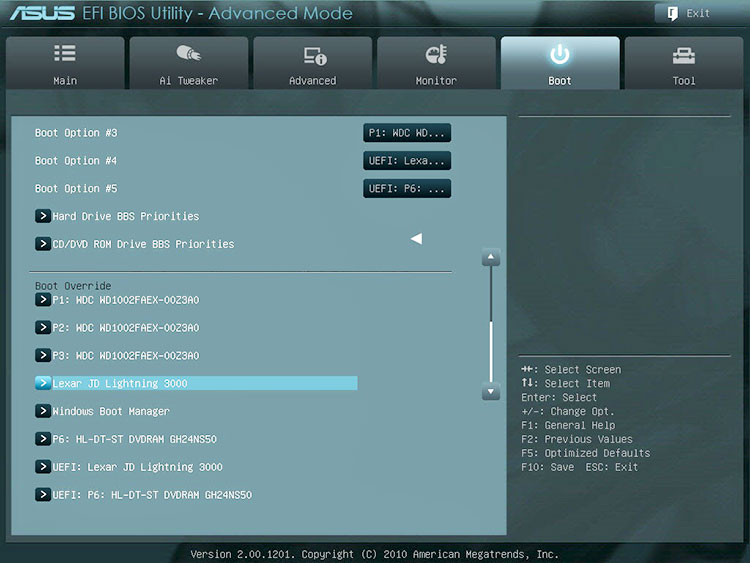Click the white scrollbar thumb
Screen dimensions: 750x563
tap(490, 348)
